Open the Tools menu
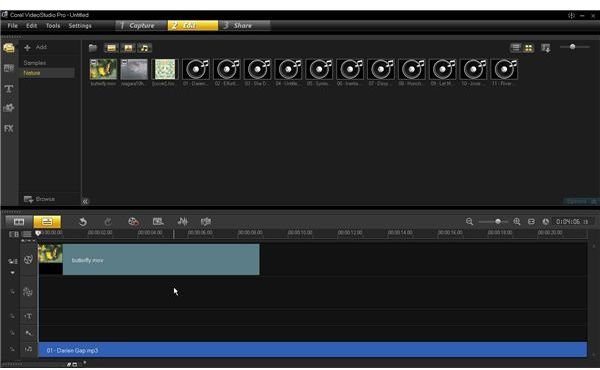600x370 pixels. [x=53, y=26]
